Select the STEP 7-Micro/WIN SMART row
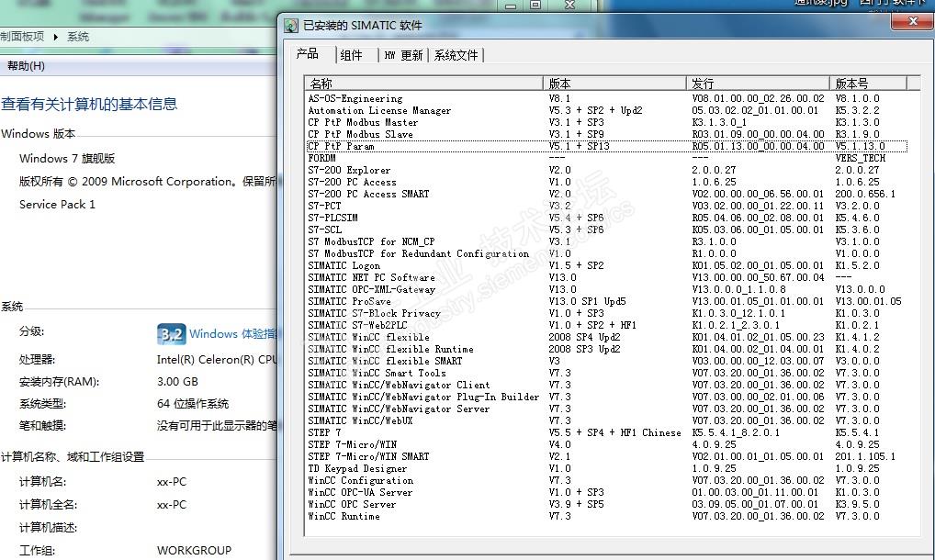 click(x=606, y=455)
